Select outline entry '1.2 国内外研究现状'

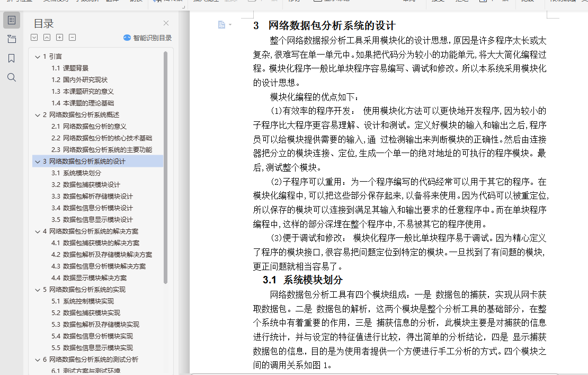point(79,80)
